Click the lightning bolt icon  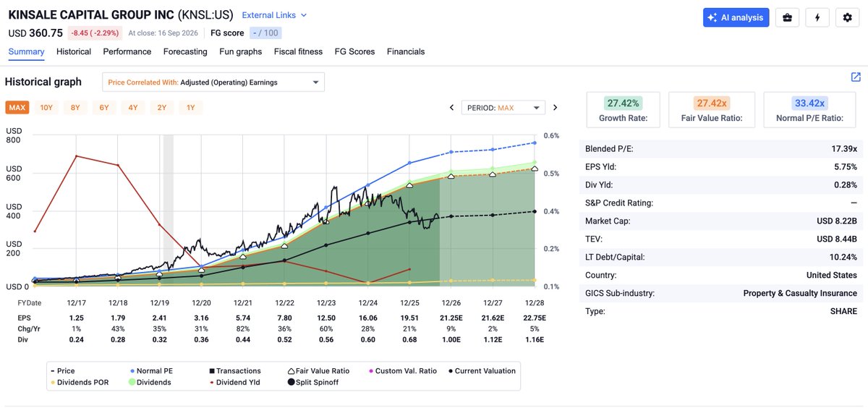[817, 17]
